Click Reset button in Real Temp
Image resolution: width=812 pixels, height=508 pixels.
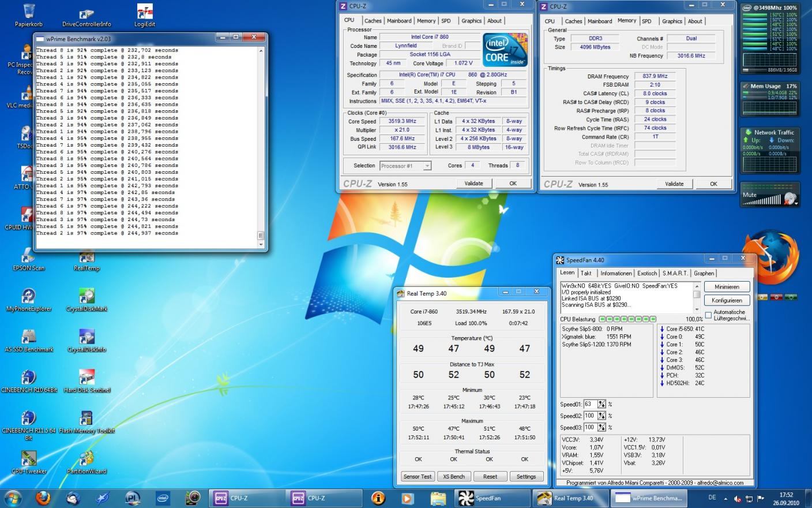click(x=490, y=476)
